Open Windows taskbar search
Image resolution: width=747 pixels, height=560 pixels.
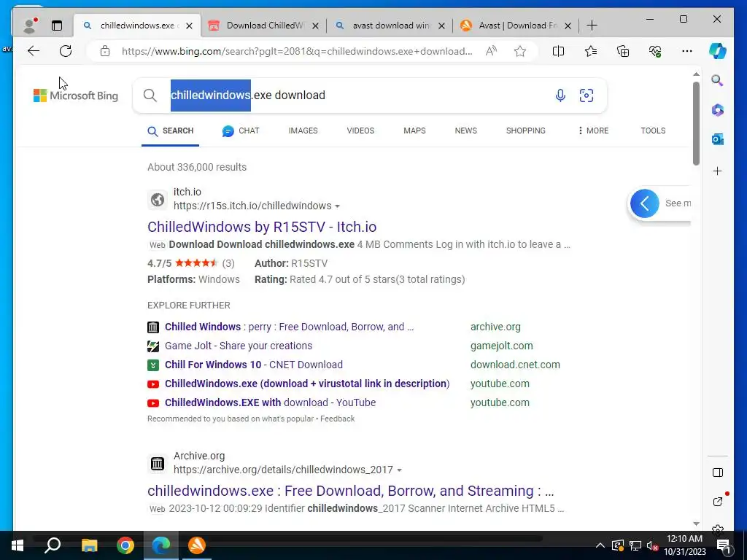(x=53, y=545)
